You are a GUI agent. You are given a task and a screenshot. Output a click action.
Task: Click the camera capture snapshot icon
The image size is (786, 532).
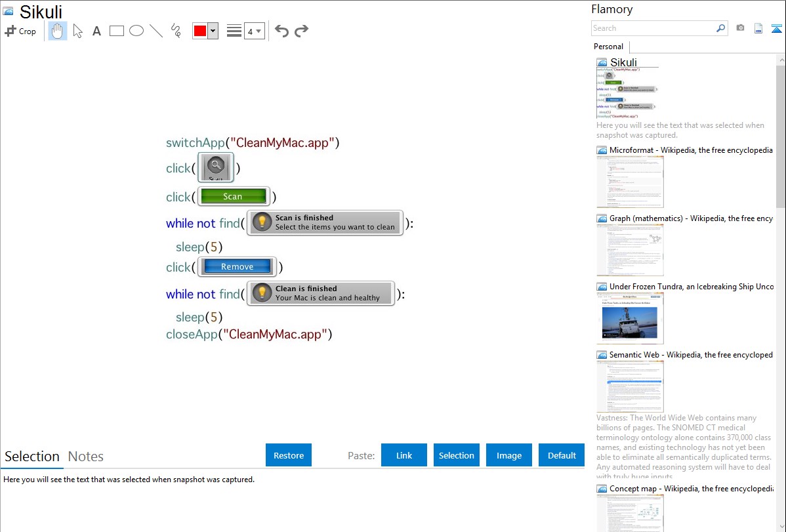[740, 28]
